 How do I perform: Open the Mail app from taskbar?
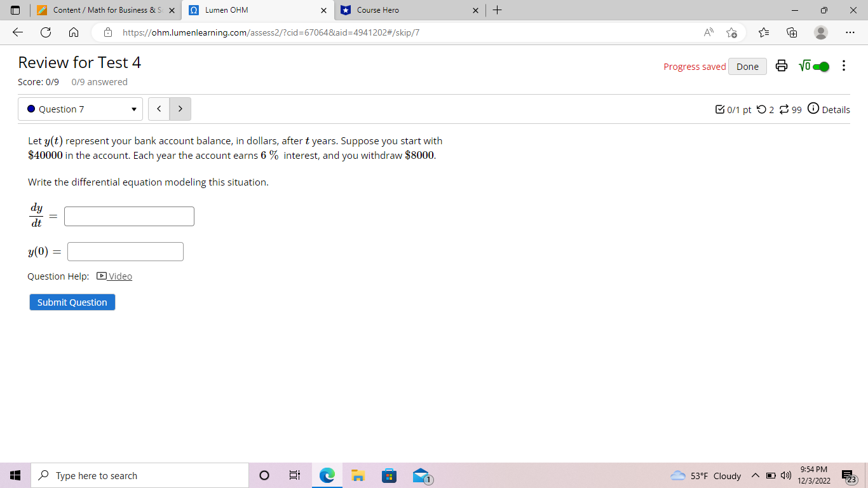coord(421,475)
